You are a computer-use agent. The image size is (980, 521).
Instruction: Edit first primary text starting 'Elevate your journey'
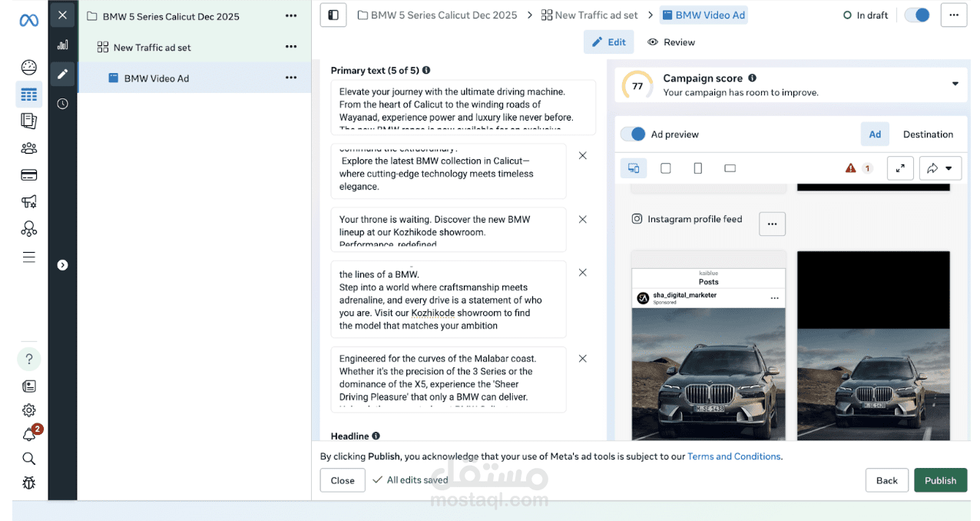tap(463, 108)
